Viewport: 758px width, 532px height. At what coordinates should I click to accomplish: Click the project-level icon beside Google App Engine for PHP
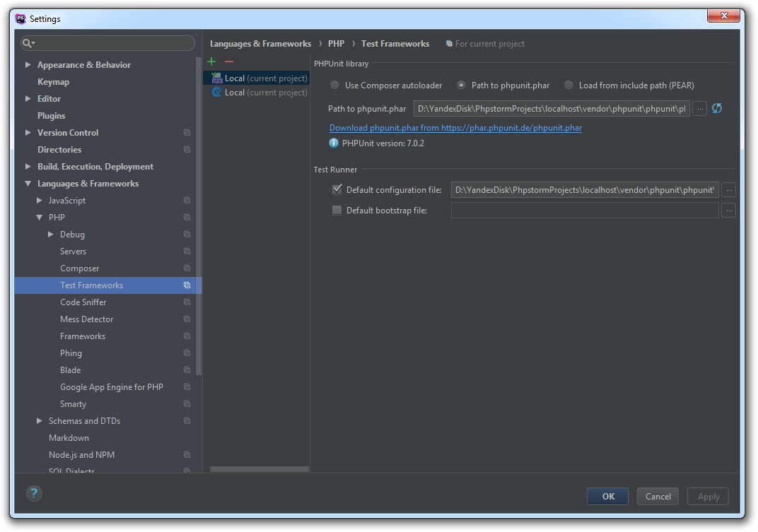[x=187, y=387]
